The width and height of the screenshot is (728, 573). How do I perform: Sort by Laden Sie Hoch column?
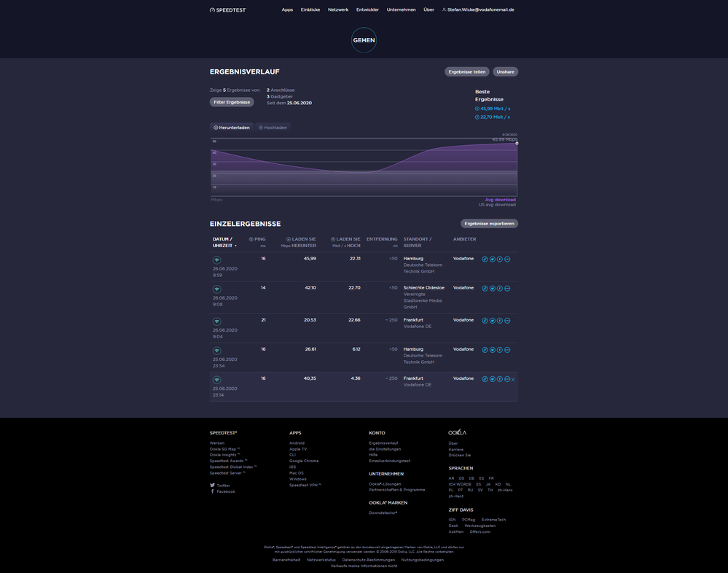(345, 242)
